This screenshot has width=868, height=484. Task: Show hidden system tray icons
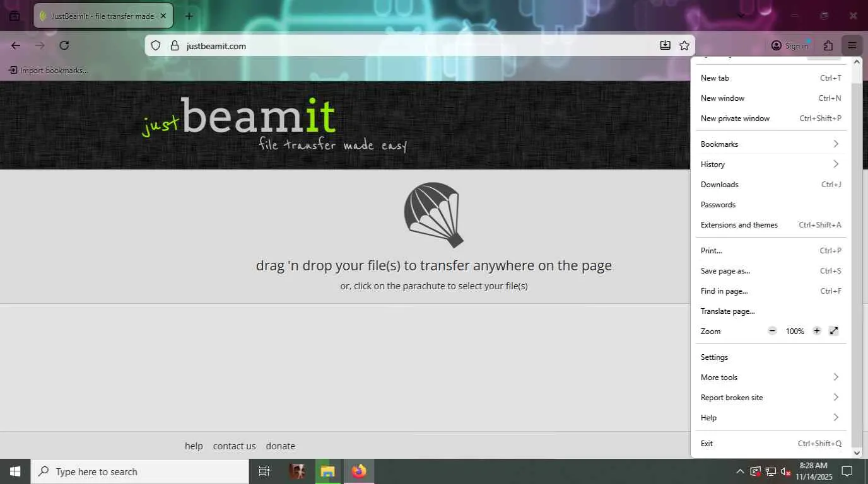point(740,471)
